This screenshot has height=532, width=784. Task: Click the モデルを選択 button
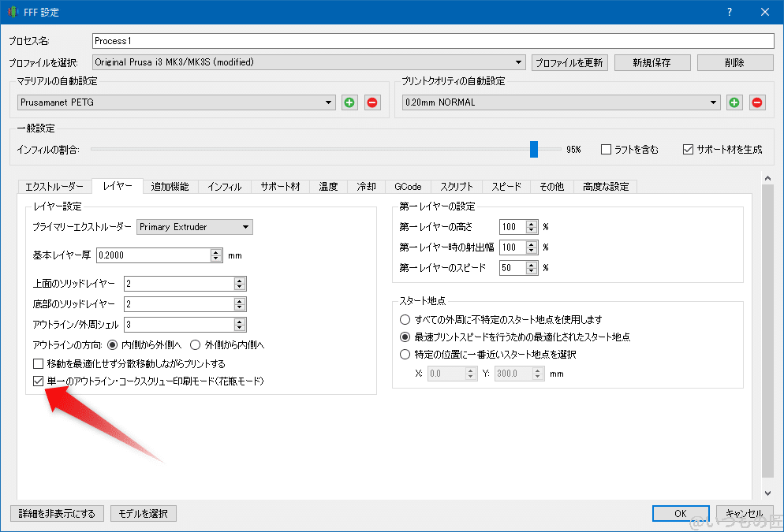pyautogui.click(x=143, y=513)
